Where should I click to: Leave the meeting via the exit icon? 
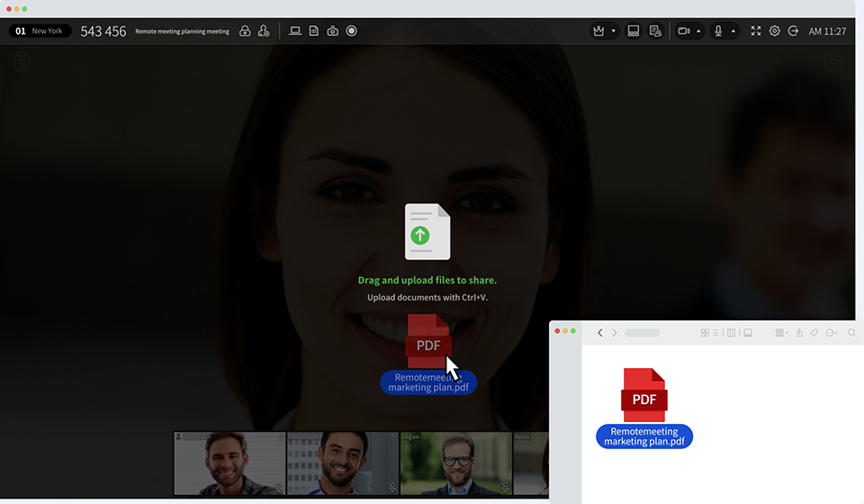click(x=793, y=31)
